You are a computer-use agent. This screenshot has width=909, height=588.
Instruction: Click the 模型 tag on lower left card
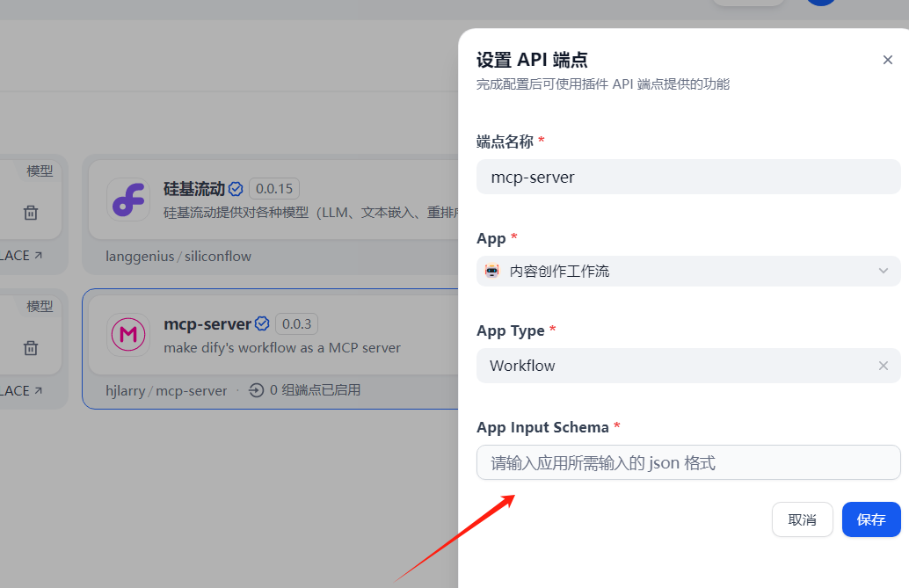tap(40, 306)
